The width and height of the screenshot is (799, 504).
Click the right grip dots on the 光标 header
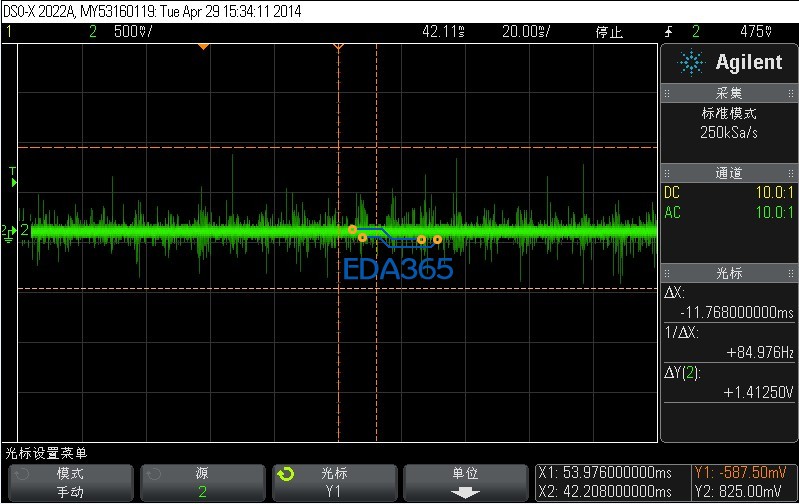point(791,274)
